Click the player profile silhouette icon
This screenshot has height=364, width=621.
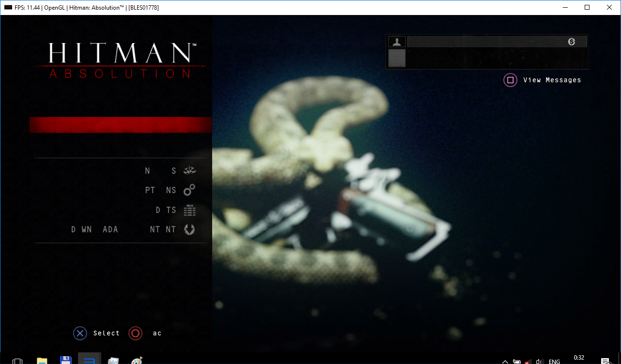397,42
